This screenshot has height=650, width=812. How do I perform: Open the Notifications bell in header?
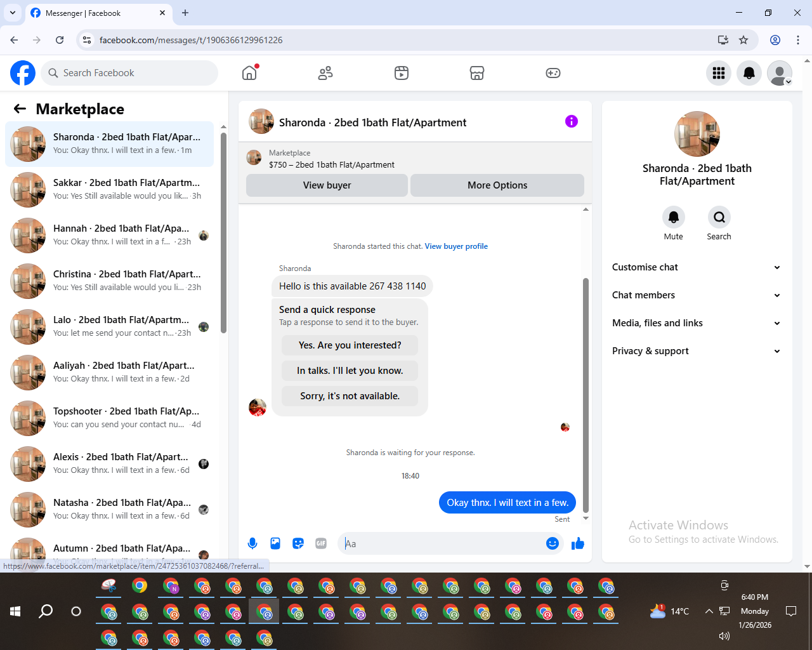pos(749,73)
